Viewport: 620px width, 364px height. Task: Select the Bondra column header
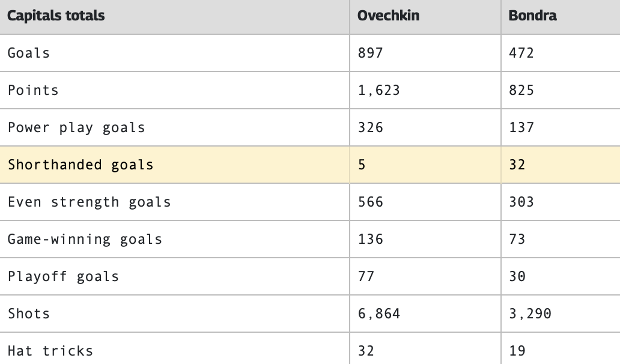[532, 16]
